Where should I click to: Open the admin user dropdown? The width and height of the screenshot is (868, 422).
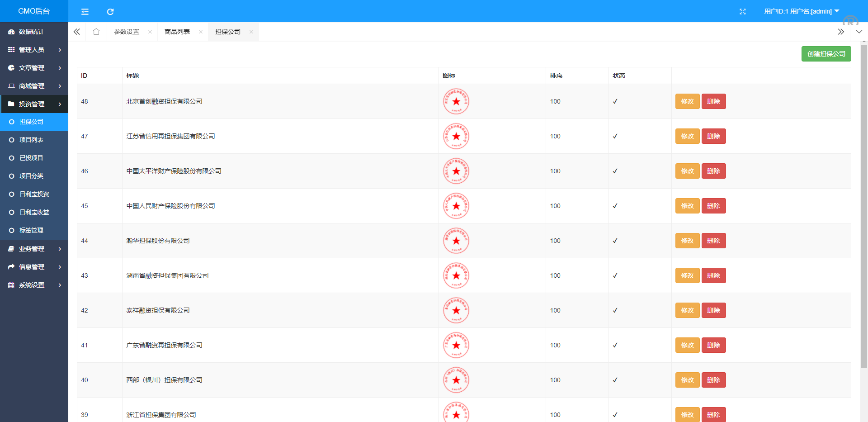(x=801, y=11)
